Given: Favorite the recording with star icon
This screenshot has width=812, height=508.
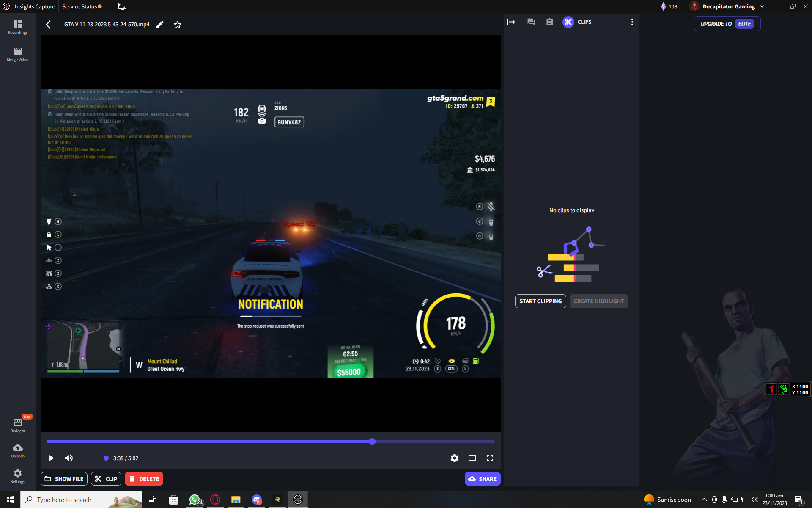Looking at the screenshot, I should (178, 25).
